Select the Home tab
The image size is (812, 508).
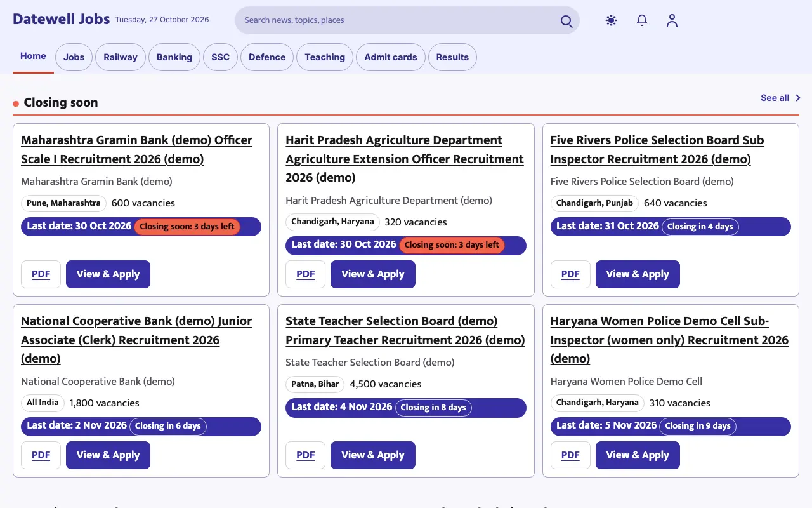pyautogui.click(x=33, y=56)
